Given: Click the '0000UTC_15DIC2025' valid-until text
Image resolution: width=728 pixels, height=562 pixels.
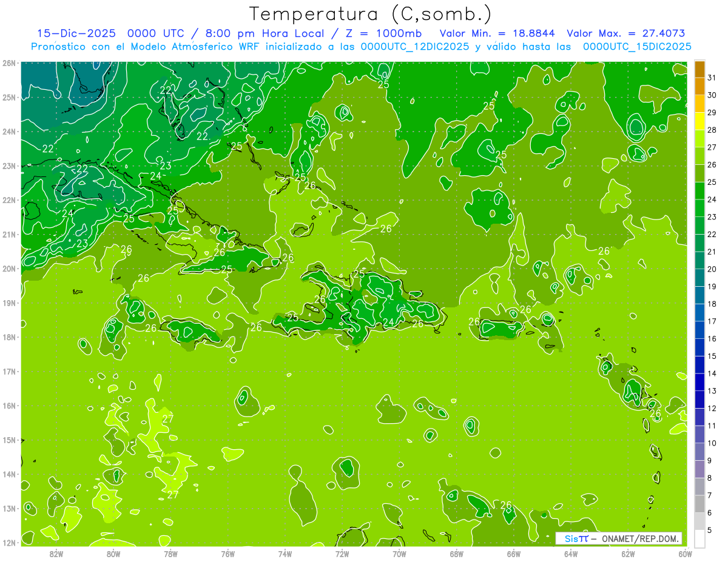Looking at the screenshot, I should click(637, 47).
